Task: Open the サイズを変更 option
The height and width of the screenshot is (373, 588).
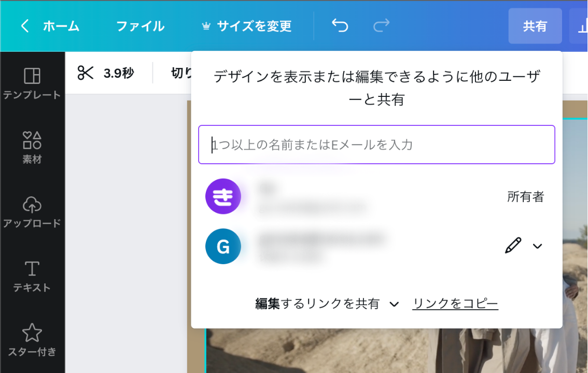Action: point(254,26)
